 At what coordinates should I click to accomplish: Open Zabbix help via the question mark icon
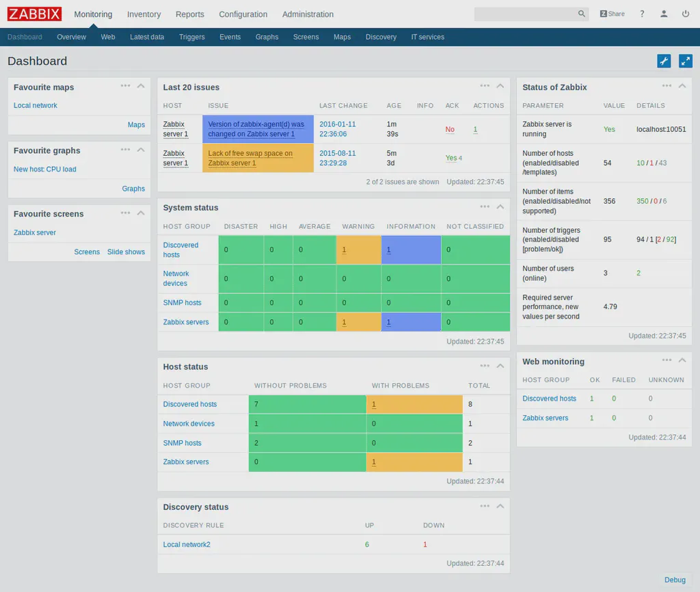point(641,14)
